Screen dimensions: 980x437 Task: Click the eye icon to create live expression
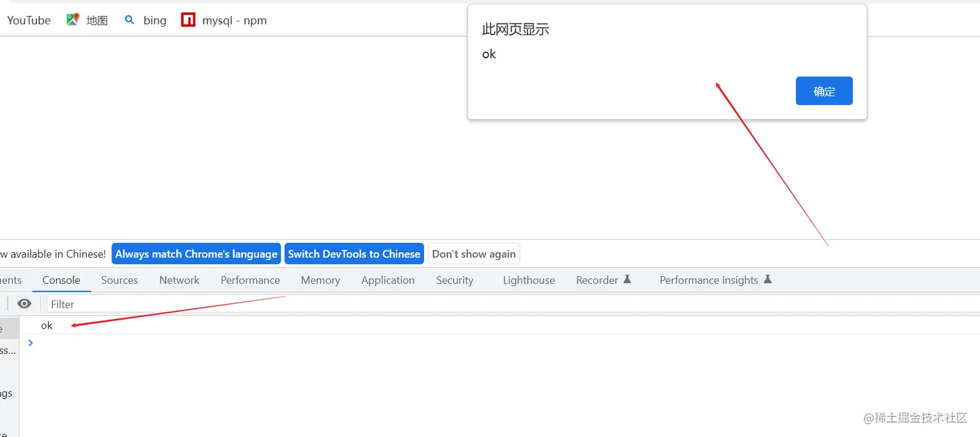tap(24, 303)
